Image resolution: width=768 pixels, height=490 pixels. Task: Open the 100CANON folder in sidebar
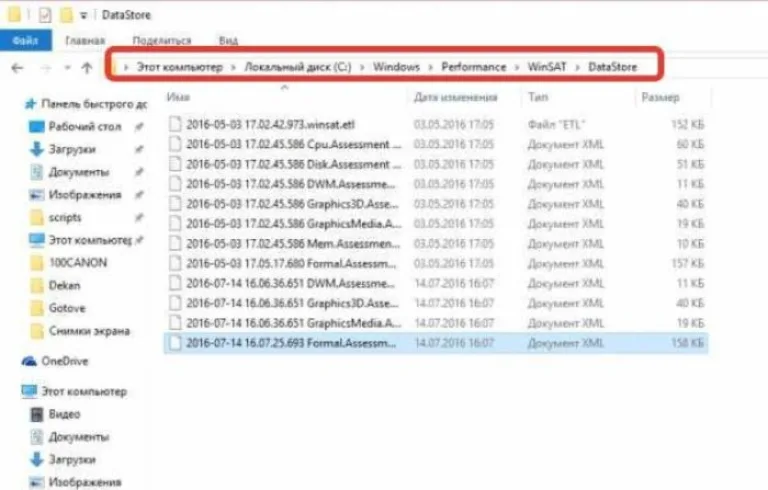(x=78, y=263)
